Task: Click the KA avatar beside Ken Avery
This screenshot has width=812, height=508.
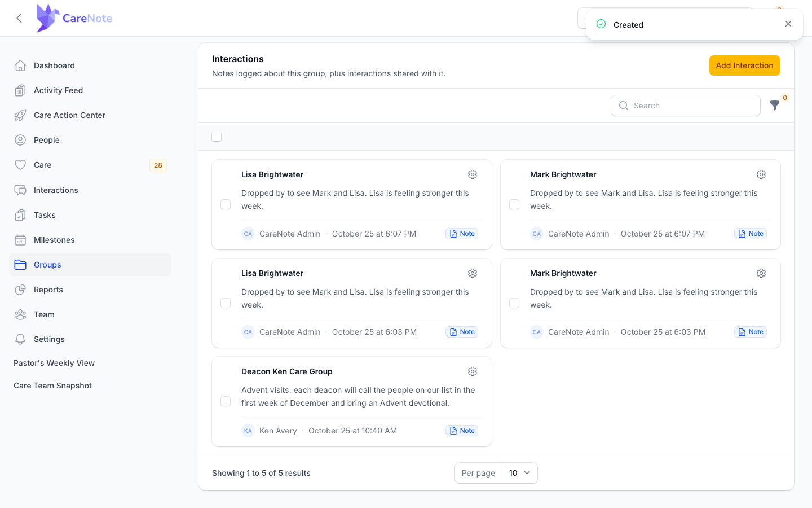Action: (x=248, y=431)
